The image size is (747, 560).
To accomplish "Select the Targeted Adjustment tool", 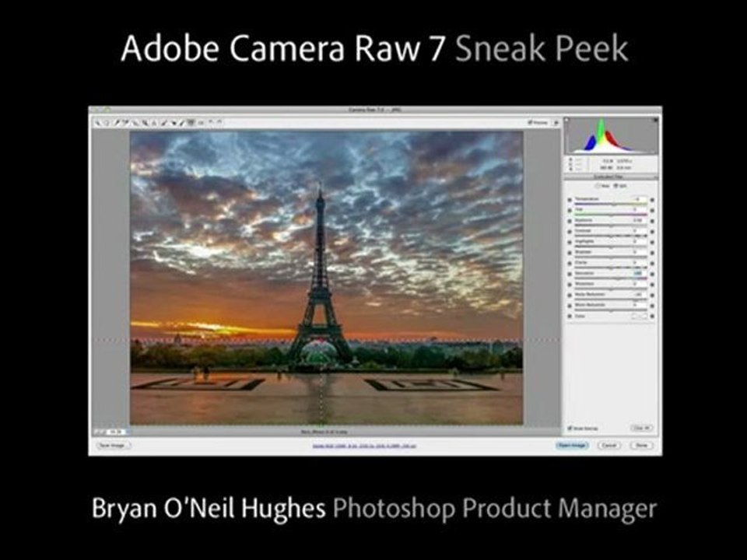I will pos(135,122).
